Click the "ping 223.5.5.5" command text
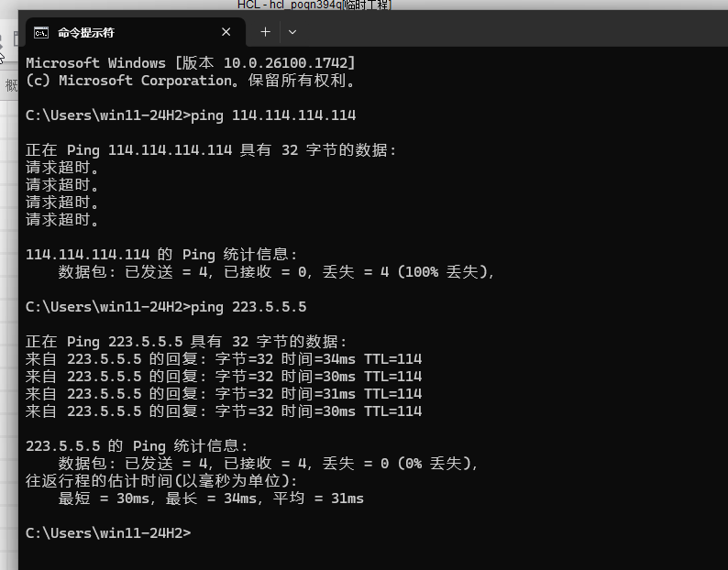 pyautogui.click(x=248, y=306)
